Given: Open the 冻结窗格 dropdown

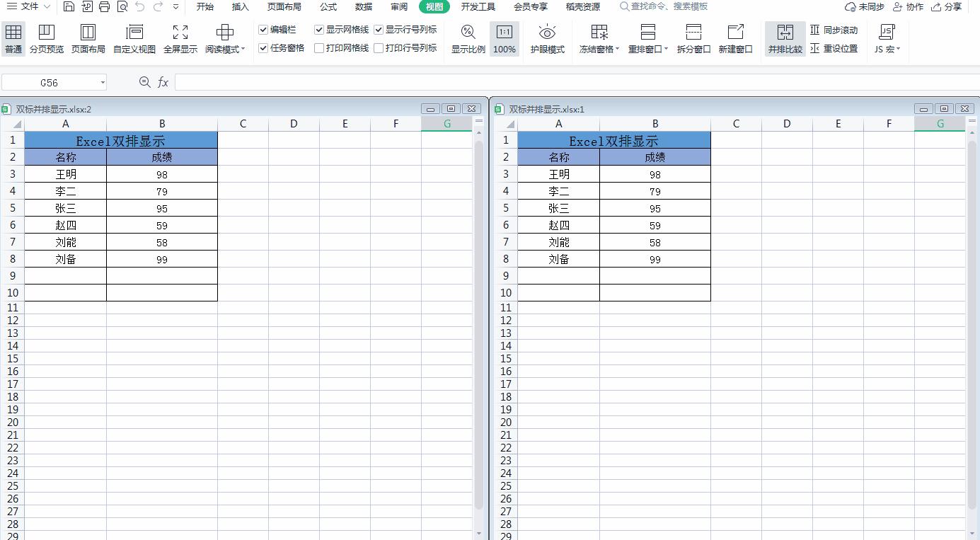Looking at the screenshot, I should point(599,38).
